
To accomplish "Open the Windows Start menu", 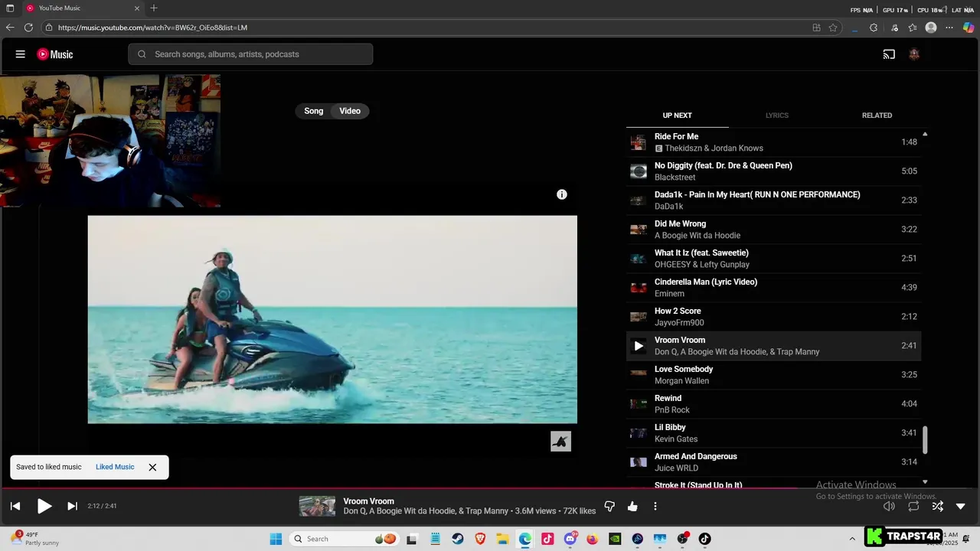I will tap(276, 539).
